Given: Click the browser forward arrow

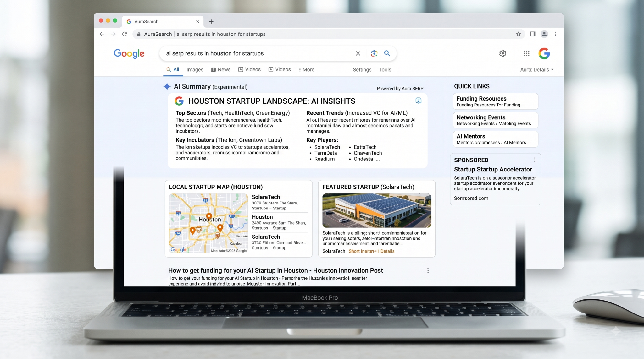Looking at the screenshot, I should (113, 34).
